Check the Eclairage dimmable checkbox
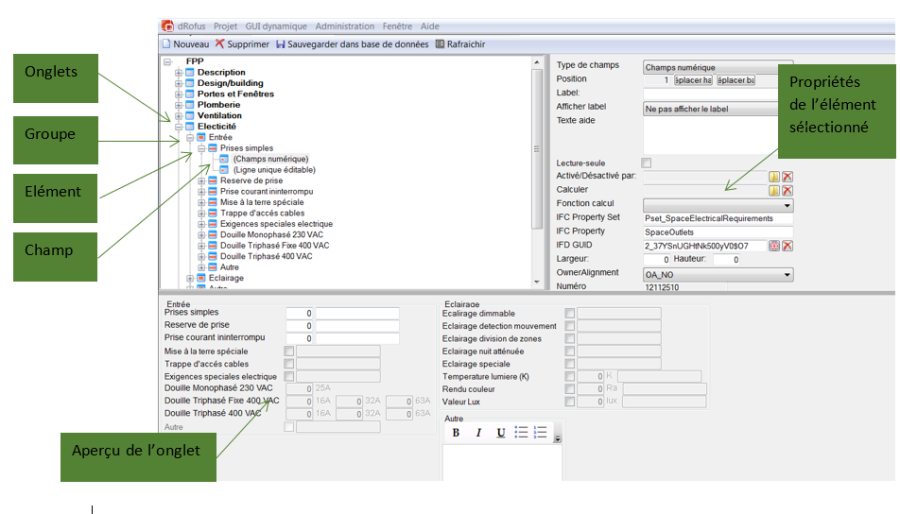The image size is (900, 514). [x=570, y=313]
